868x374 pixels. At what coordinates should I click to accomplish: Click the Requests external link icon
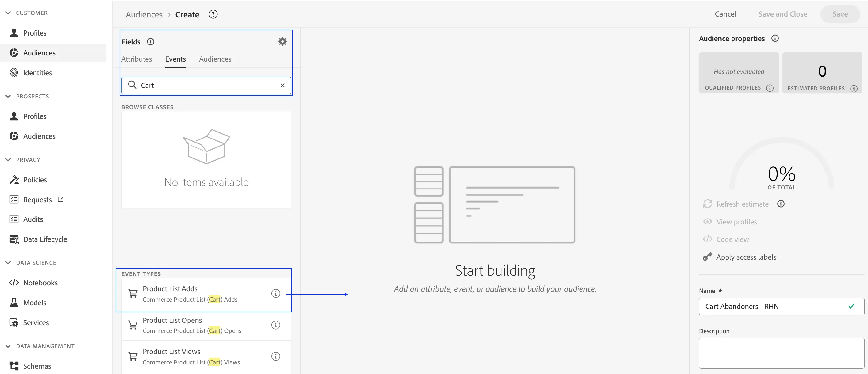pos(61,199)
